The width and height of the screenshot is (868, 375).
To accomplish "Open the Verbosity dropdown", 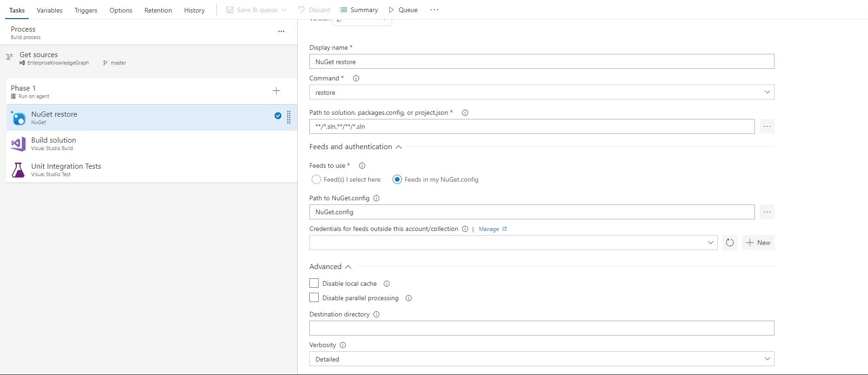I will coord(541,359).
